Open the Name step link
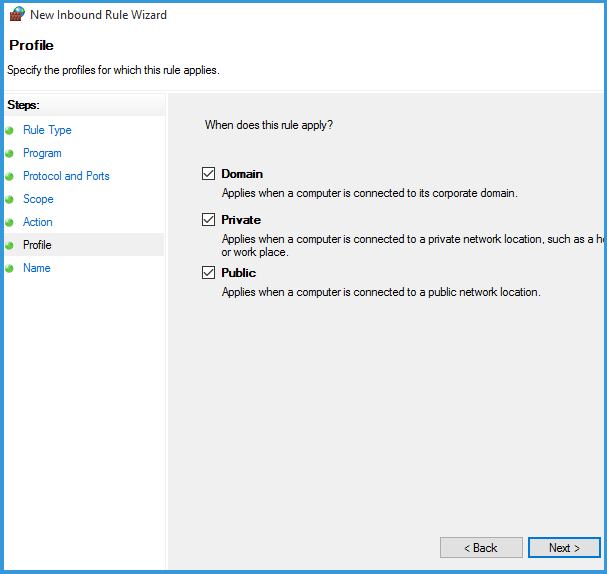Screen dimensions: 607x574 [36, 268]
